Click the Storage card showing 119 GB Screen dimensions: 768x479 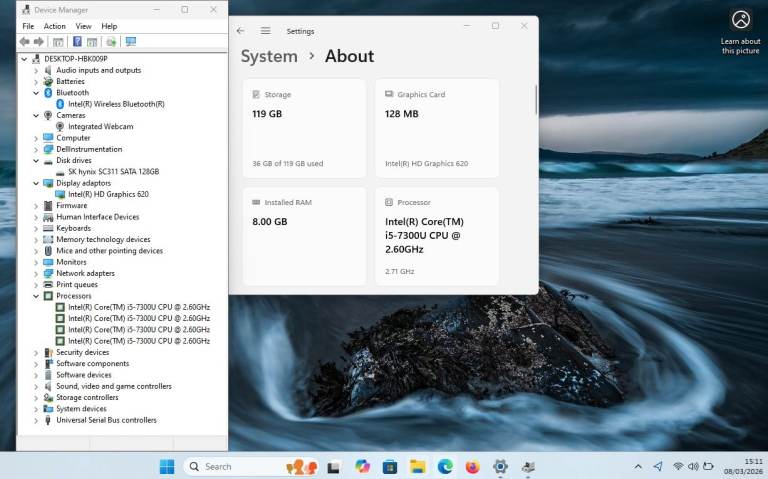304,128
